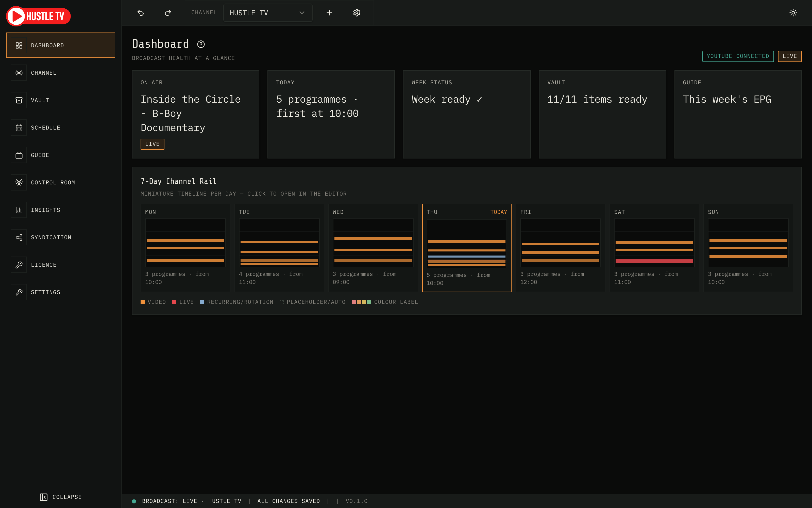Image resolution: width=812 pixels, height=508 pixels.
Task: Click the redo arrow in the top bar
Action: coord(168,13)
